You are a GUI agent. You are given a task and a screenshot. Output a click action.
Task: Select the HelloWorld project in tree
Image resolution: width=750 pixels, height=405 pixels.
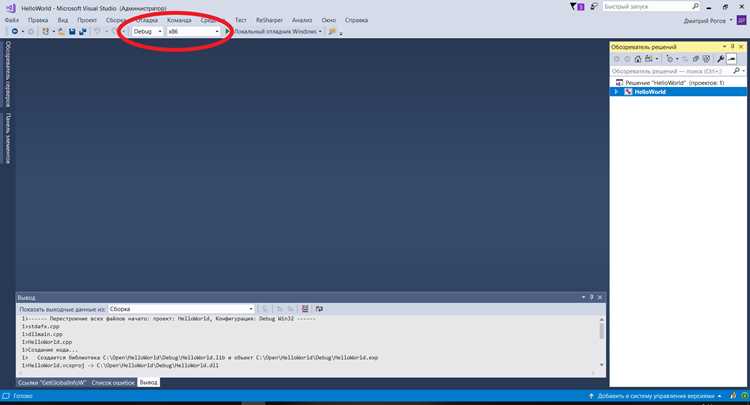(650, 92)
